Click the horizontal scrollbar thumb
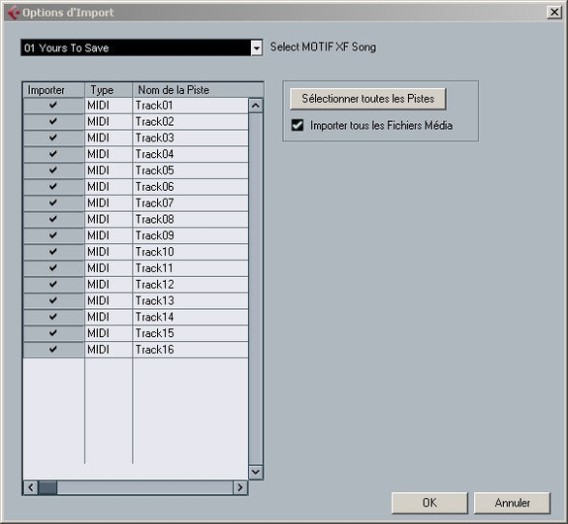Viewport: 568px width, 524px height. [48, 487]
